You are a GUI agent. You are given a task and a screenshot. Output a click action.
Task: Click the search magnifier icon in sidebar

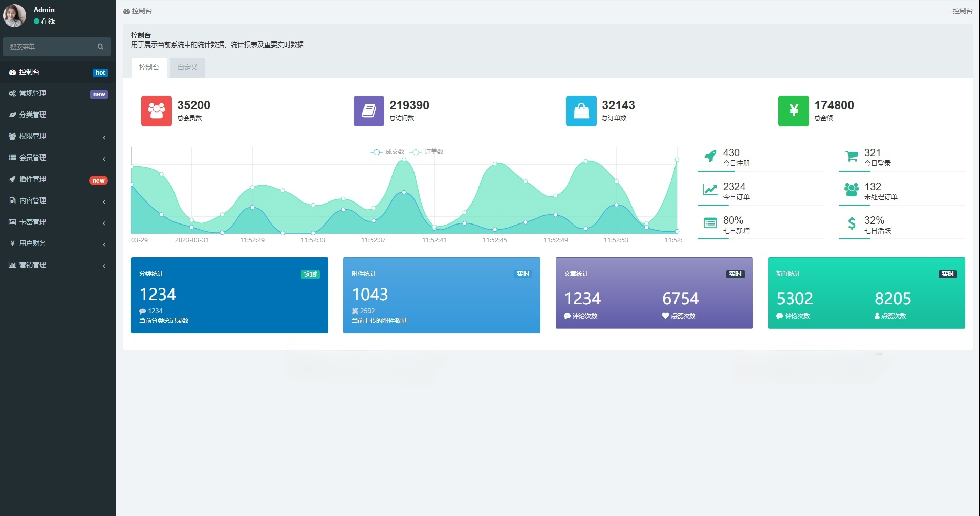[100, 47]
